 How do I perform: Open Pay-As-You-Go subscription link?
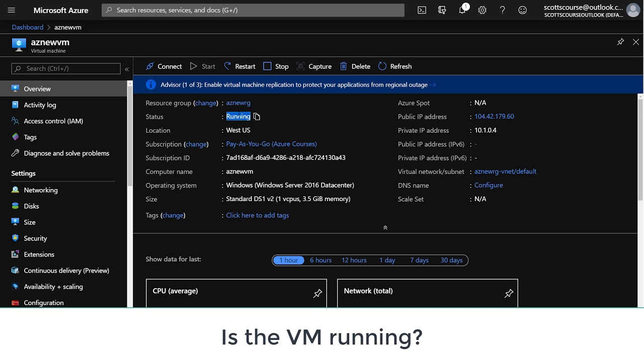[271, 144]
